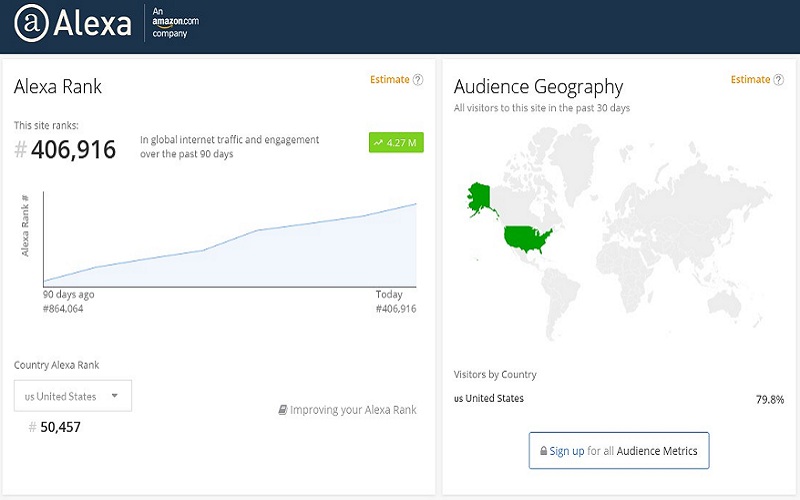Click the Alexa circular logo icon
The height and width of the screenshot is (500, 800).
pyautogui.click(x=32, y=25)
